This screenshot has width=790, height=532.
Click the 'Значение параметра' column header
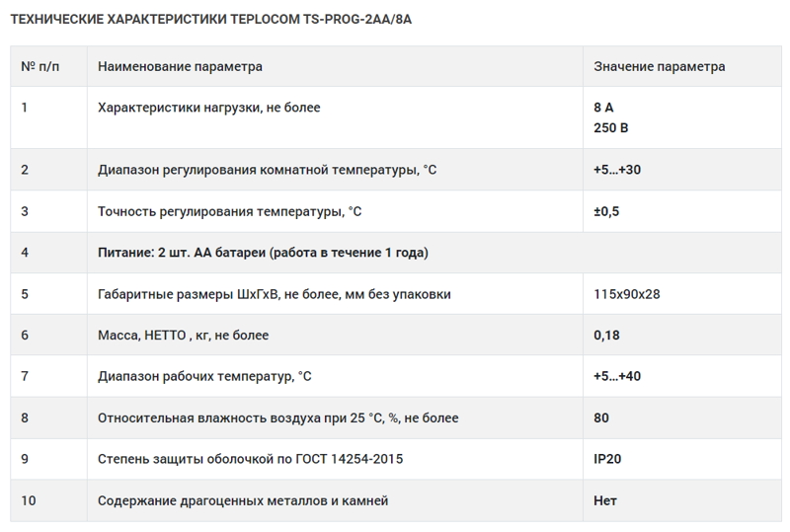[x=659, y=67]
